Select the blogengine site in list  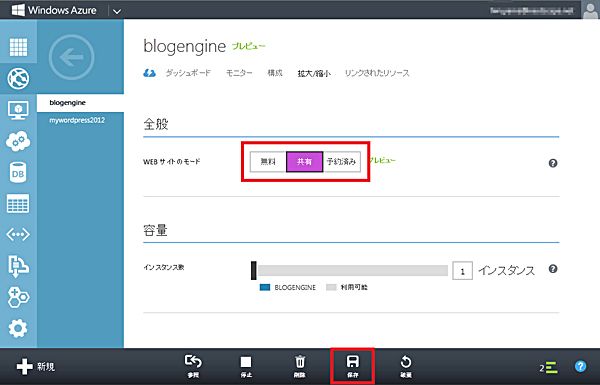coord(80,103)
